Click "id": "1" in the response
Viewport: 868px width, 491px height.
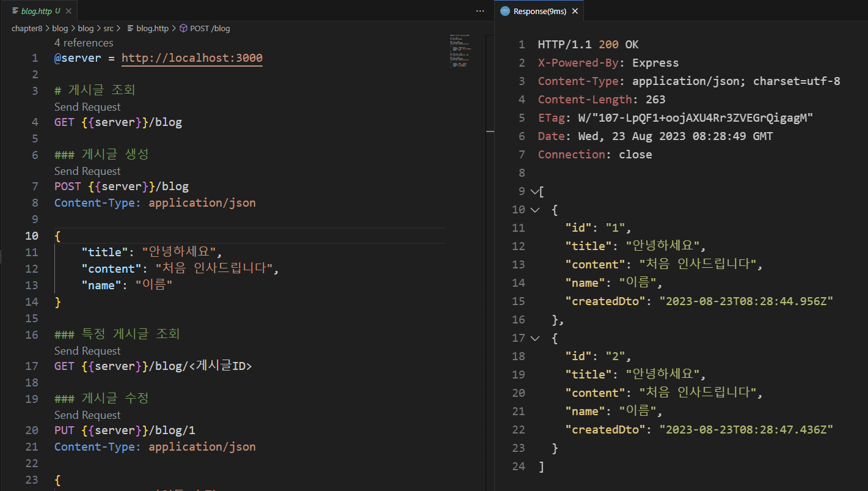click(x=598, y=228)
